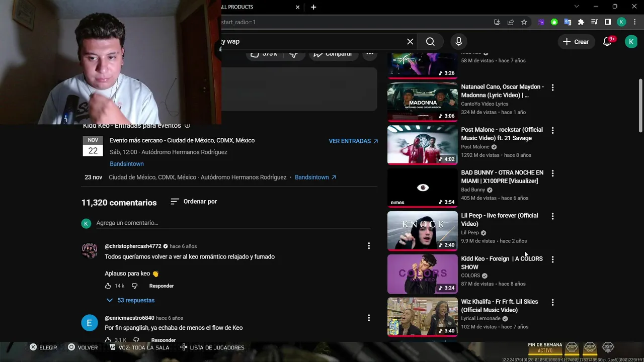Open the Post Malone rockstar video thumbnail
644x362 pixels.
coord(422,145)
